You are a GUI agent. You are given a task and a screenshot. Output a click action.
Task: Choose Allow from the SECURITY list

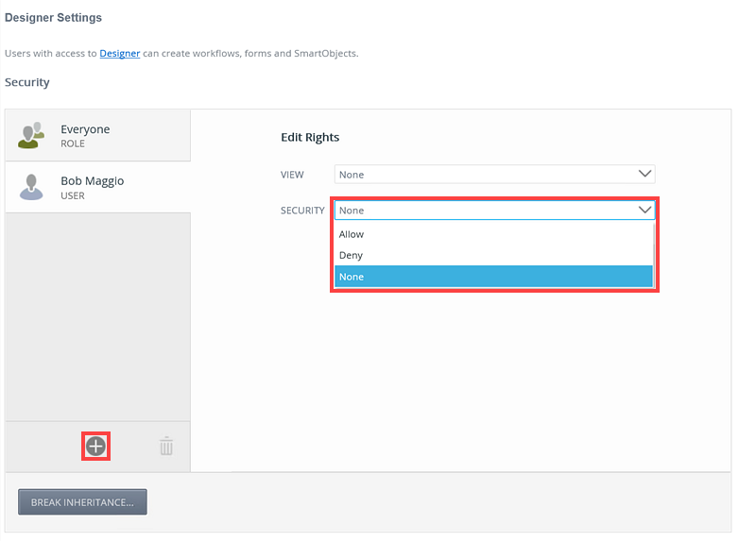(352, 234)
